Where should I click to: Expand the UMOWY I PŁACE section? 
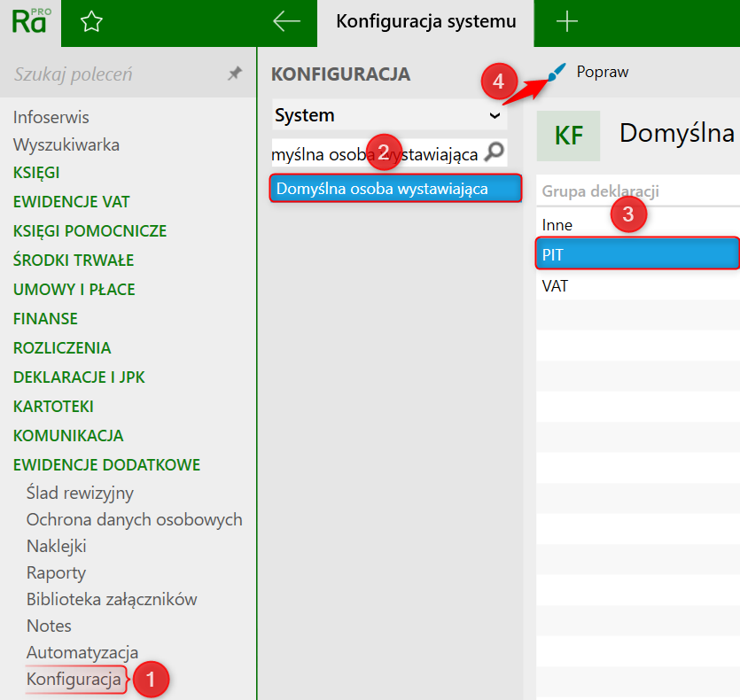pos(74,290)
